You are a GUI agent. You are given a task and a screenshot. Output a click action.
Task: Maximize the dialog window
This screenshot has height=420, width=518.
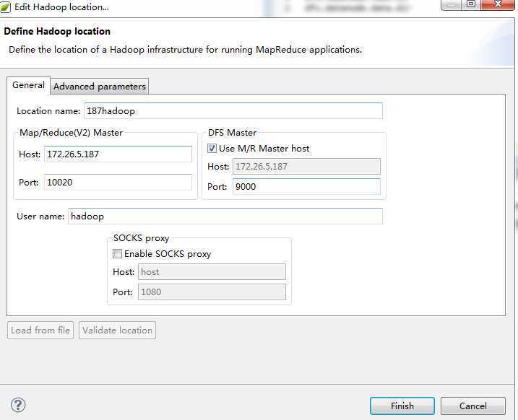point(471,4)
